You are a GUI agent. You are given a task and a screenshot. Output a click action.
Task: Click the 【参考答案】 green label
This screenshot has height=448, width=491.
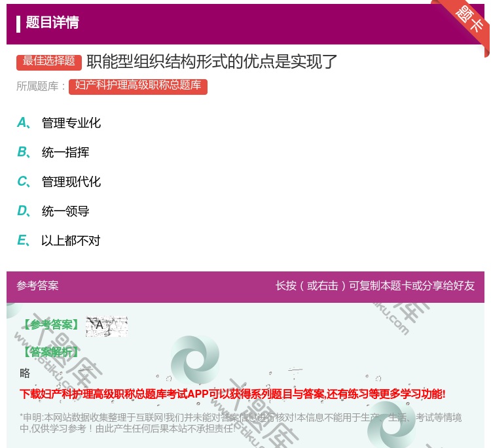coord(51,325)
